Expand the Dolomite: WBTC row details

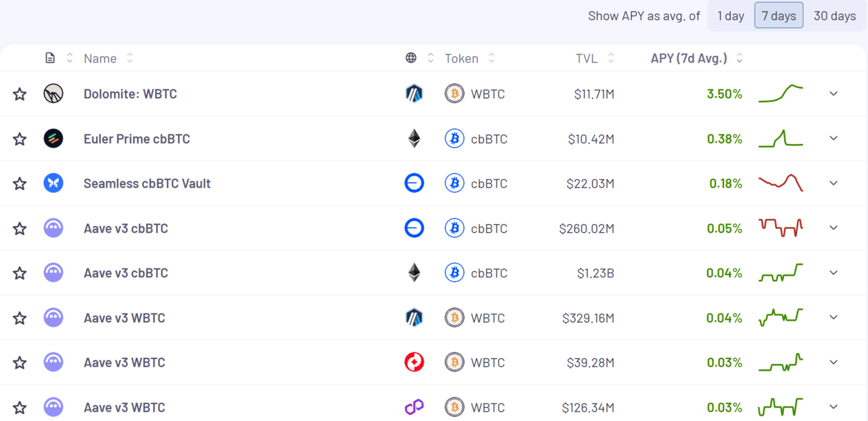click(834, 93)
